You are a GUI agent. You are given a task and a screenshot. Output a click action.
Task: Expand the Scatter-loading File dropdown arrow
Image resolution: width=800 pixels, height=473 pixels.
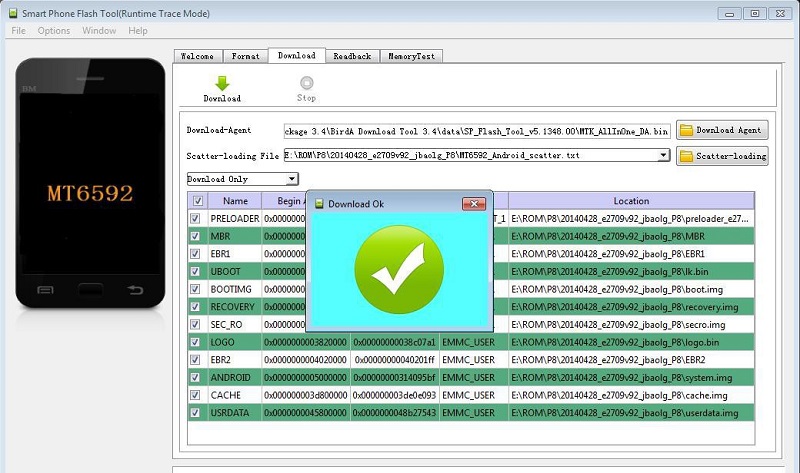[663, 155]
